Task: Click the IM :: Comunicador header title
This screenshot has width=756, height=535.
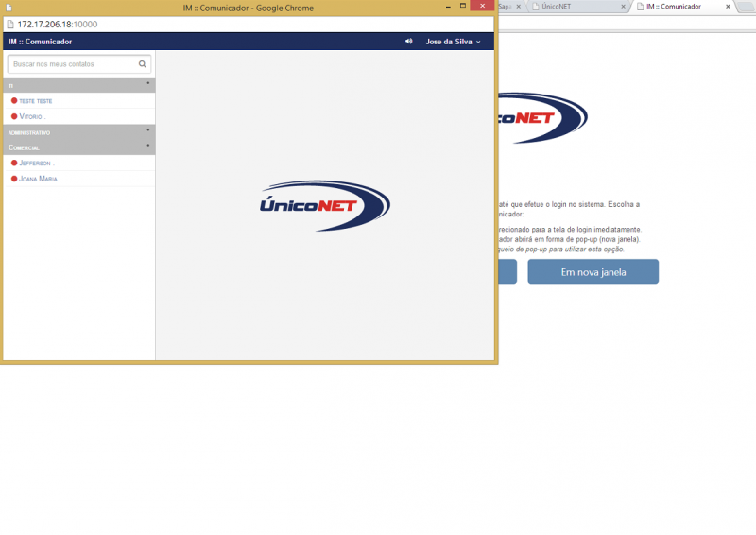Action: point(40,42)
